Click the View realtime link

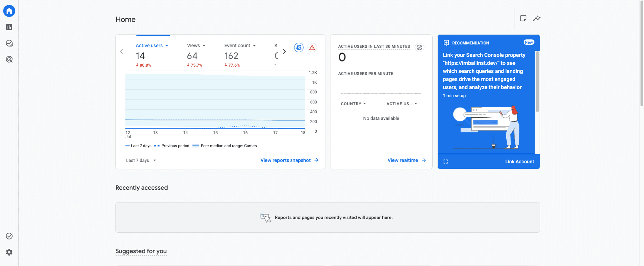coord(402,160)
